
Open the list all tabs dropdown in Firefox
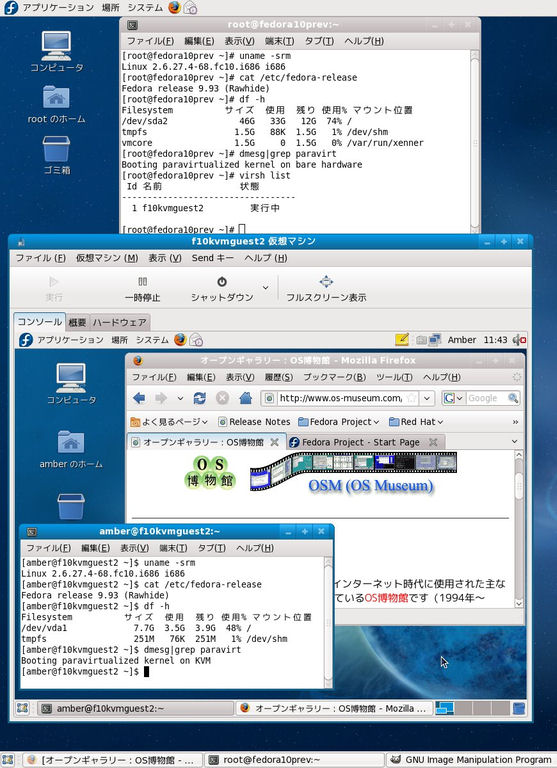(x=514, y=442)
